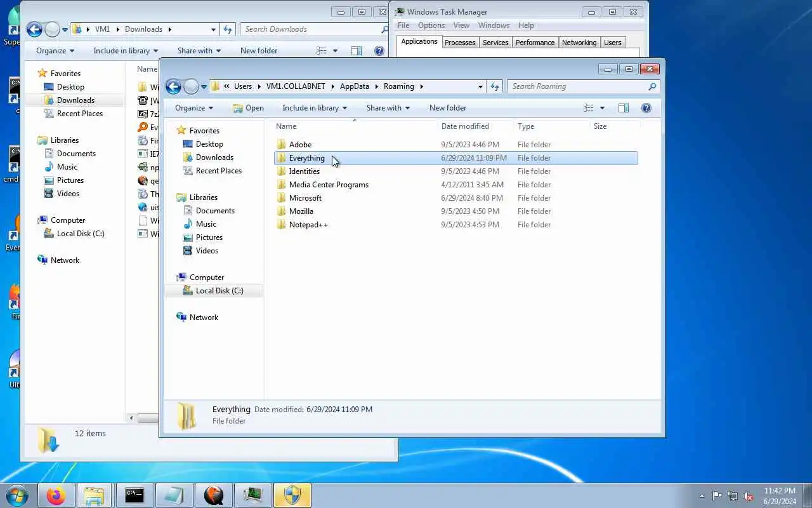Sort by Type column header
Image resolution: width=812 pixels, height=508 pixels.
pos(551,126)
